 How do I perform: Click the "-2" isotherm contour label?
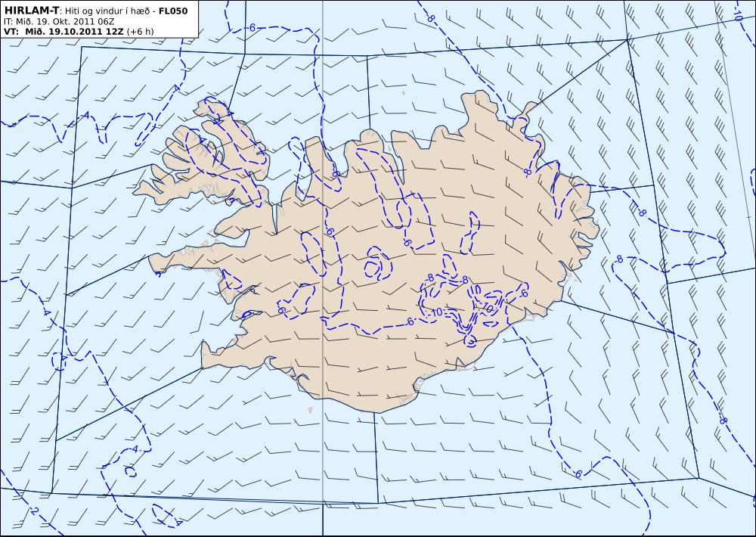(x=33, y=511)
